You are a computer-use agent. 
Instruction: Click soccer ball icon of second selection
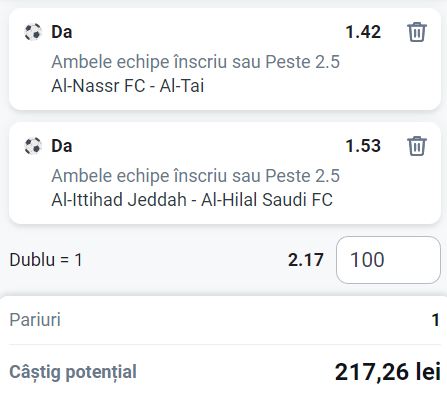click(33, 146)
